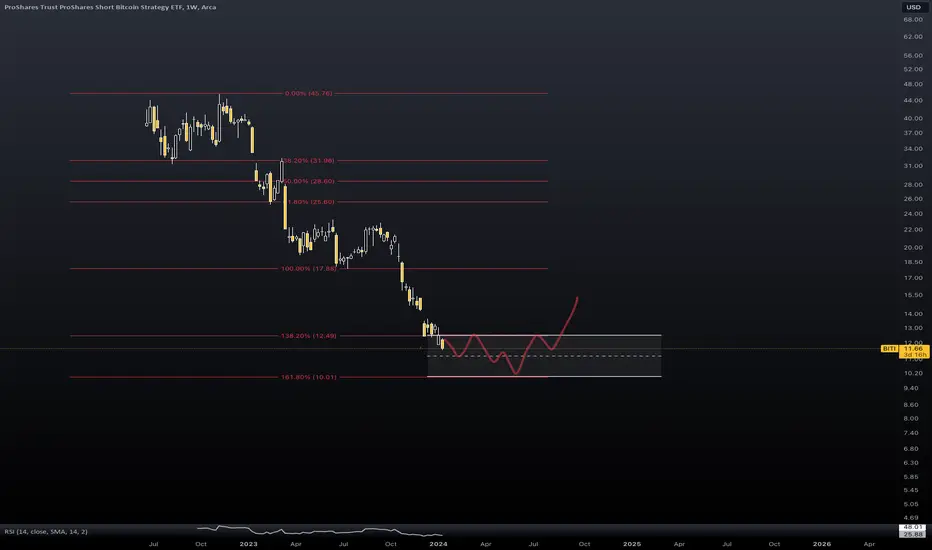Click the BITI symbol tag on price axis
Image resolution: width=932 pixels, height=550 pixels.
click(x=889, y=348)
